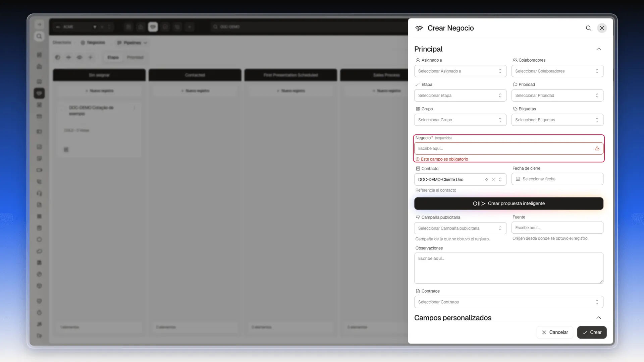Click the handshake icon beside Crear Negocio title
This screenshot has height=362, width=644.
tap(419, 28)
